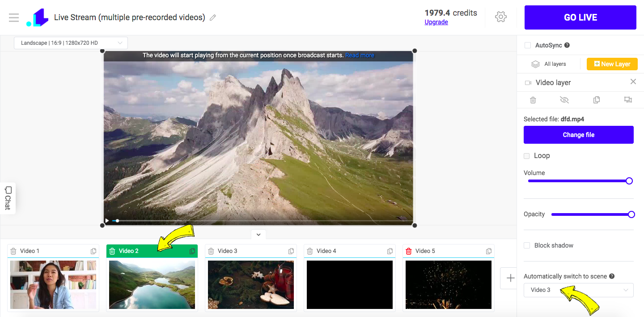Delete Video 3 scene trash icon
The width and height of the screenshot is (644, 317).
point(211,251)
